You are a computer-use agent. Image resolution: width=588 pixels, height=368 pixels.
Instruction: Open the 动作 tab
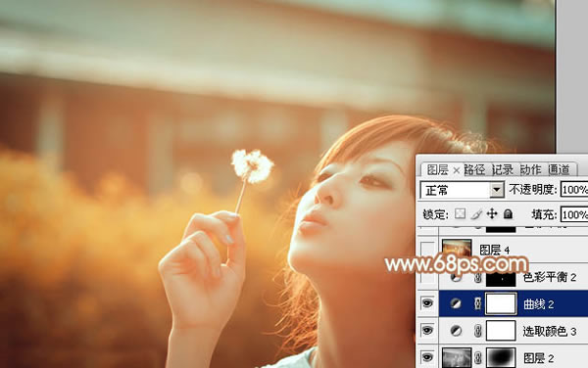click(530, 170)
